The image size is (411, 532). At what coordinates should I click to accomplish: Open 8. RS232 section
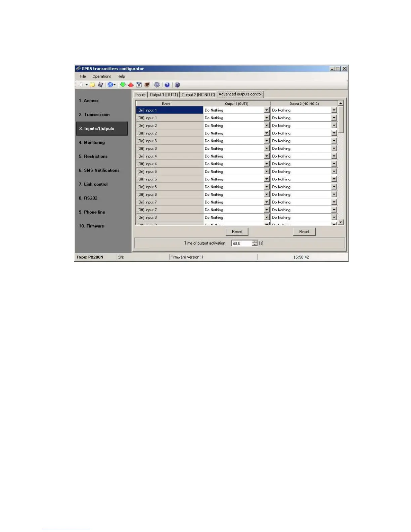[88, 198]
